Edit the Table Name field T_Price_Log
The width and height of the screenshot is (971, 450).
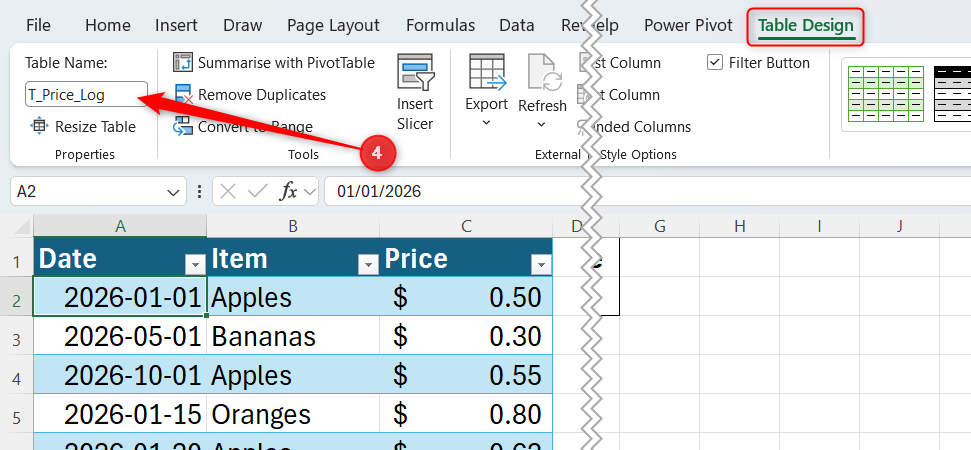pos(87,95)
